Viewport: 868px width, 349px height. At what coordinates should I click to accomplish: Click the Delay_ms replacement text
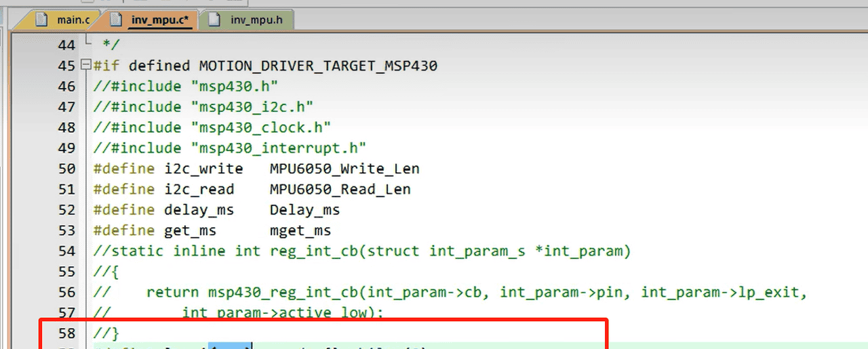point(305,210)
